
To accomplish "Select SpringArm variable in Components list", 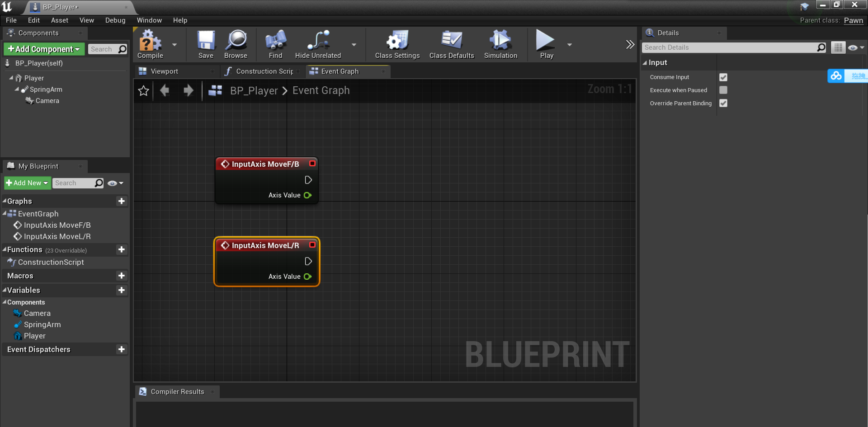I will 42,324.
